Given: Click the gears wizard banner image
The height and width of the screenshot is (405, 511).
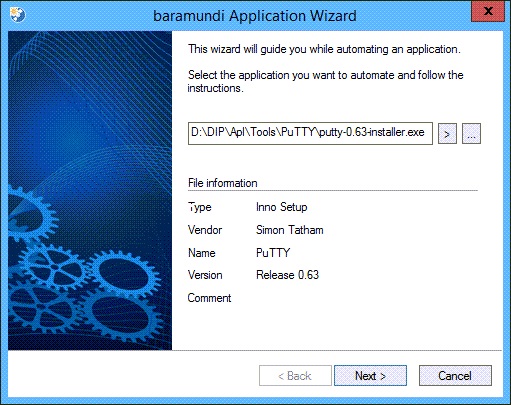Looking at the screenshot, I should tap(90, 190).
